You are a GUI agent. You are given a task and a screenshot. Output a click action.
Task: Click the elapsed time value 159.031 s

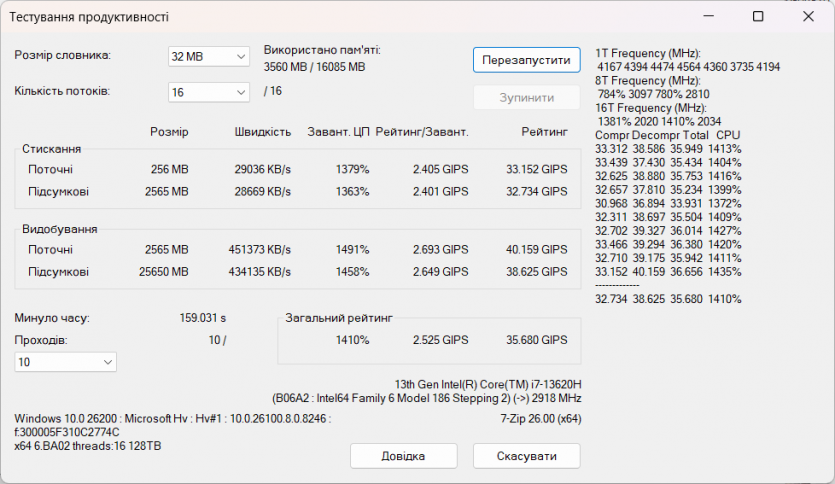coord(202,318)
